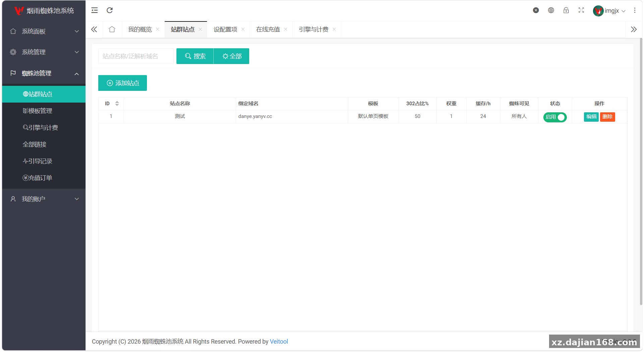The image size is (644, 352).
Task: Close the 站群站点 tab
Action: 200,30
